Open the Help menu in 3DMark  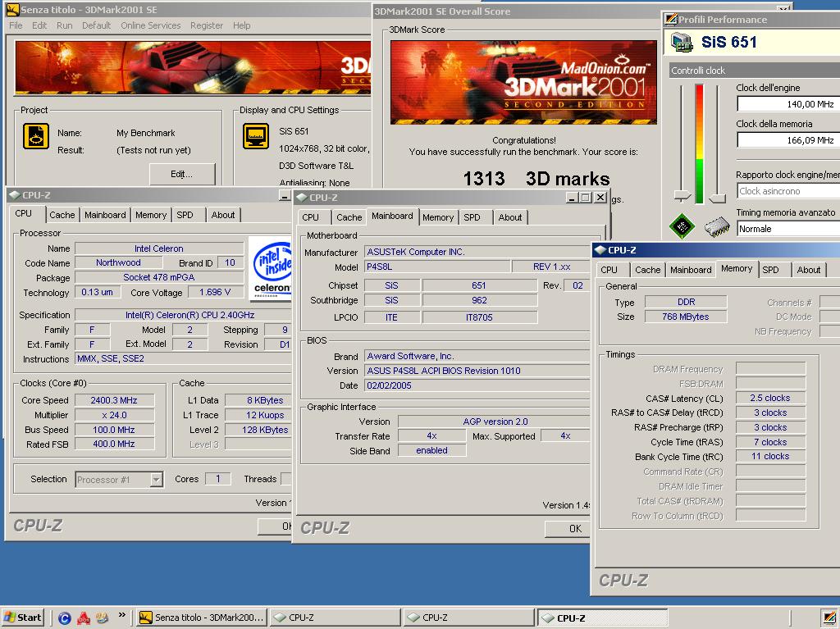pyautogui.click(x=242, y=25)
